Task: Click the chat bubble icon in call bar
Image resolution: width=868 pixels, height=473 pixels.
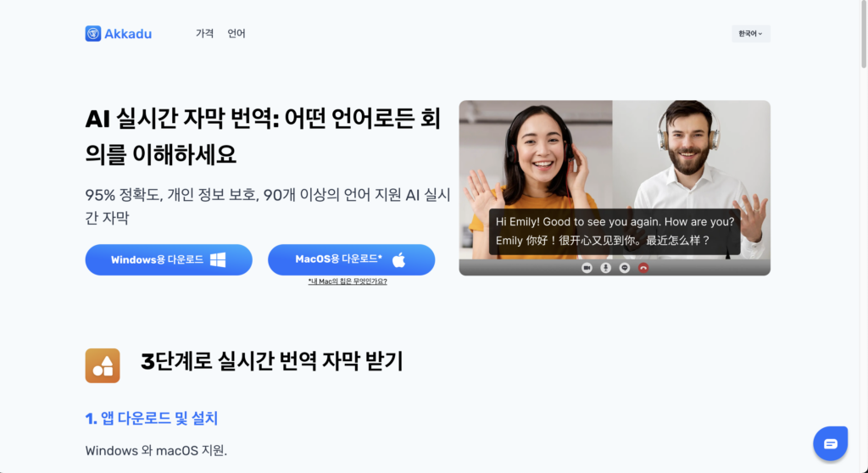Action: tap(625, 268)
